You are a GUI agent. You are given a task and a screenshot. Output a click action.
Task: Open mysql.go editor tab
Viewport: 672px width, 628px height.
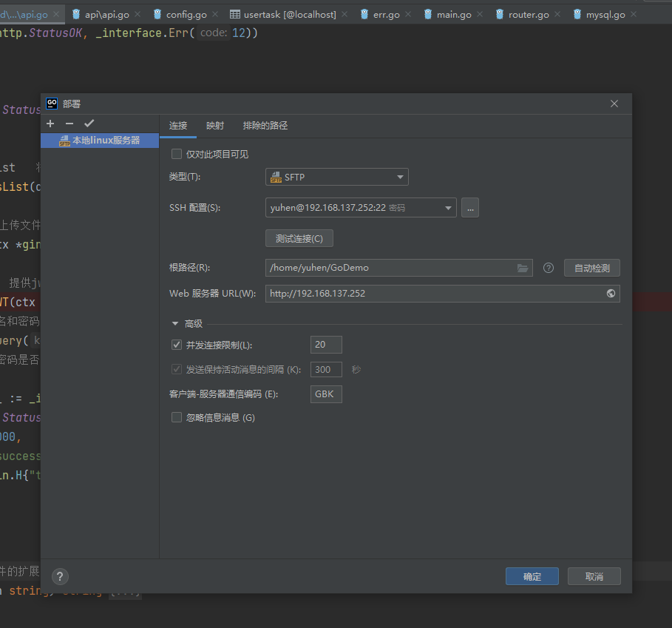point(605,15)
